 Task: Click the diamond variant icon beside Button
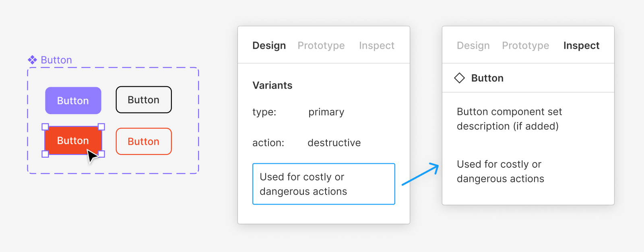point(459,78)
